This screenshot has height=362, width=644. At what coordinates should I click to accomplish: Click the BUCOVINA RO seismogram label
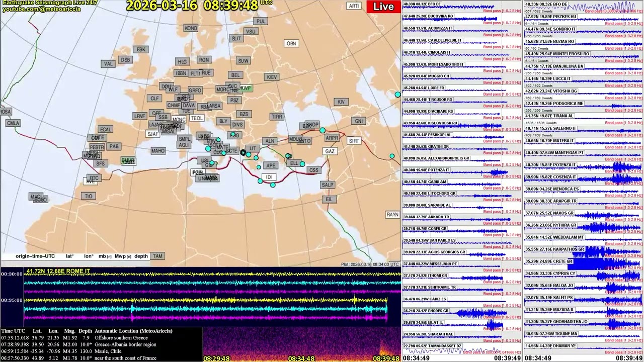(x=428, y=16)
